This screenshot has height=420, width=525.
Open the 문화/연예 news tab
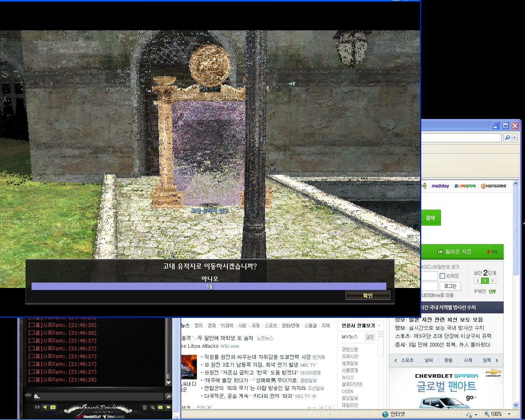click(x=291, y=326)
